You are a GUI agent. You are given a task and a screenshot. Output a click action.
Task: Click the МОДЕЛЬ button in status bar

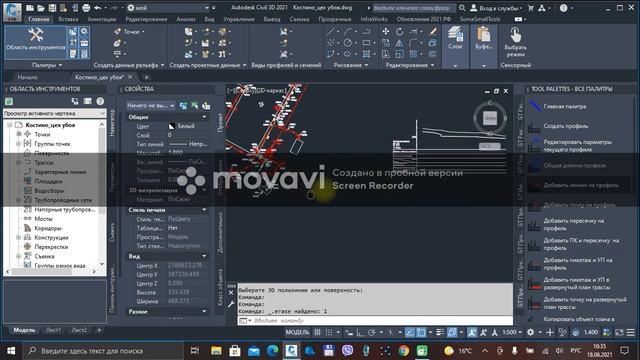coord(297,332)
